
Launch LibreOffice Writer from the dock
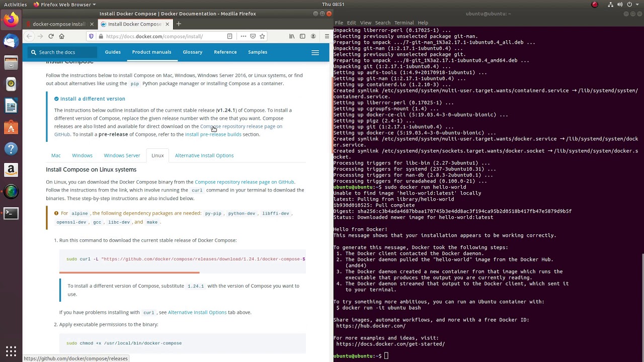tap(11, 106)
